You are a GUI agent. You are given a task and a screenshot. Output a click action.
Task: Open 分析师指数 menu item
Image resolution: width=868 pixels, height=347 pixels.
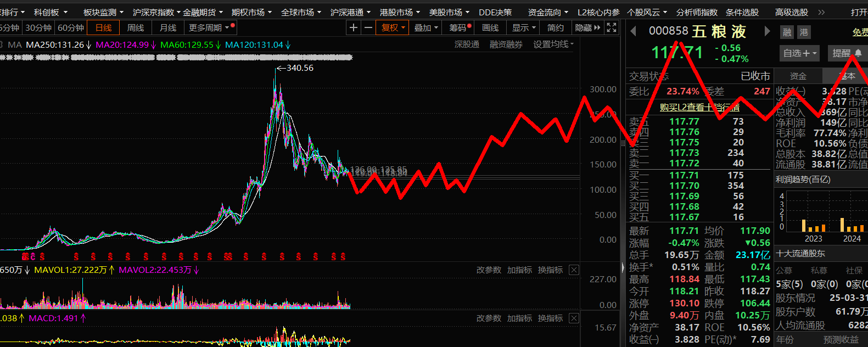[697, 12]
